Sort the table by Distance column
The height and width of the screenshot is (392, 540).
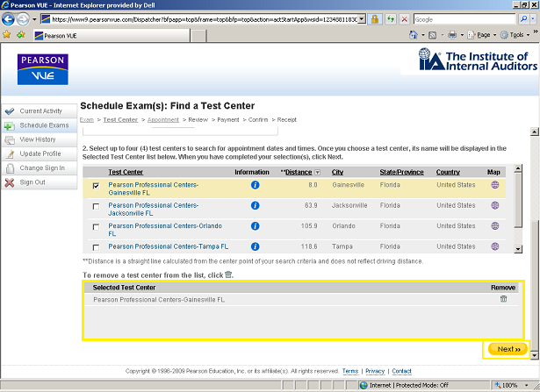click(x=297, y=172)
